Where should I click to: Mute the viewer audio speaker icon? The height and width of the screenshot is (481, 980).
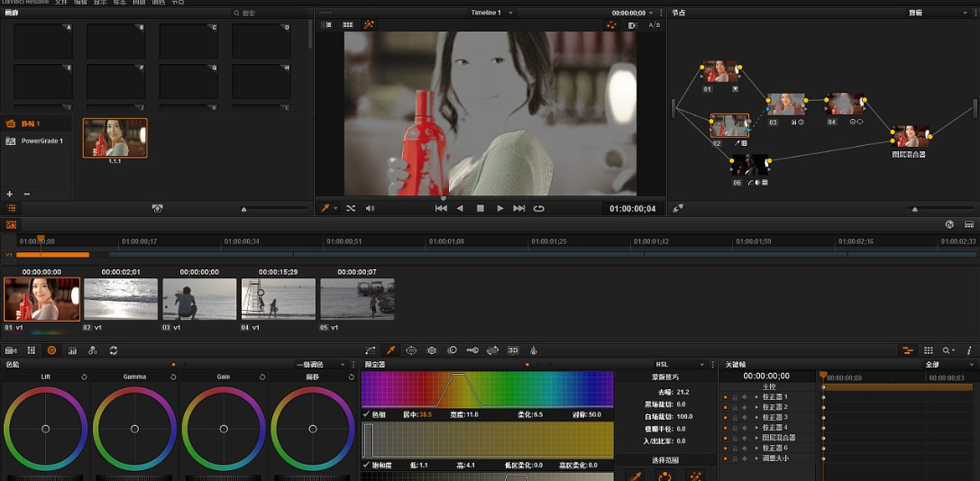click(370, 208)
